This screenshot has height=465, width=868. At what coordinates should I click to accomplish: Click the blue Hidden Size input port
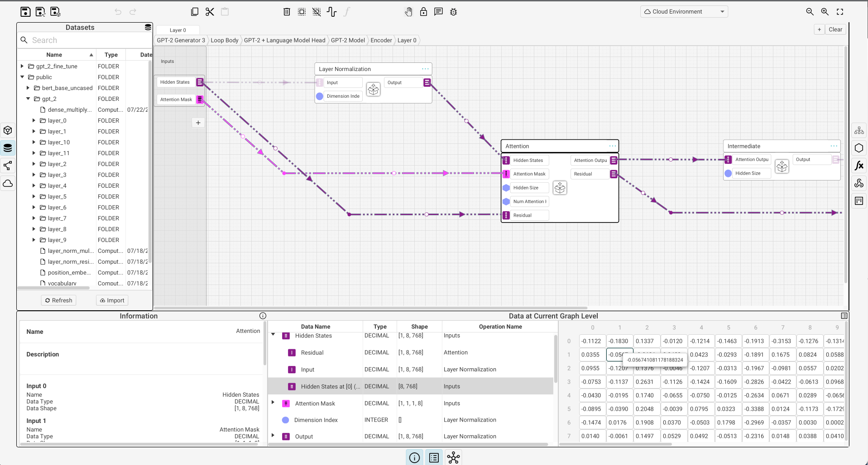506,188
